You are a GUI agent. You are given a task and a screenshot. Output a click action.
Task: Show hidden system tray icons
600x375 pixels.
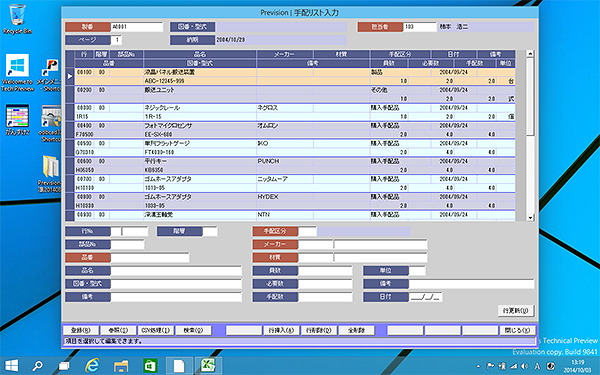pyautogui.click(x=478, y=366)
